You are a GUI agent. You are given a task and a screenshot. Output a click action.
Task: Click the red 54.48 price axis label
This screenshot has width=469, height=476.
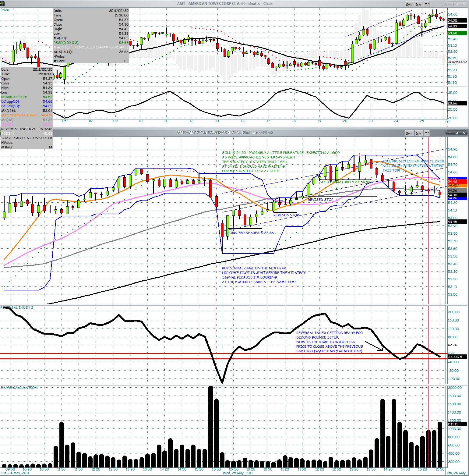pyautogui.click(x=457, y=182)
